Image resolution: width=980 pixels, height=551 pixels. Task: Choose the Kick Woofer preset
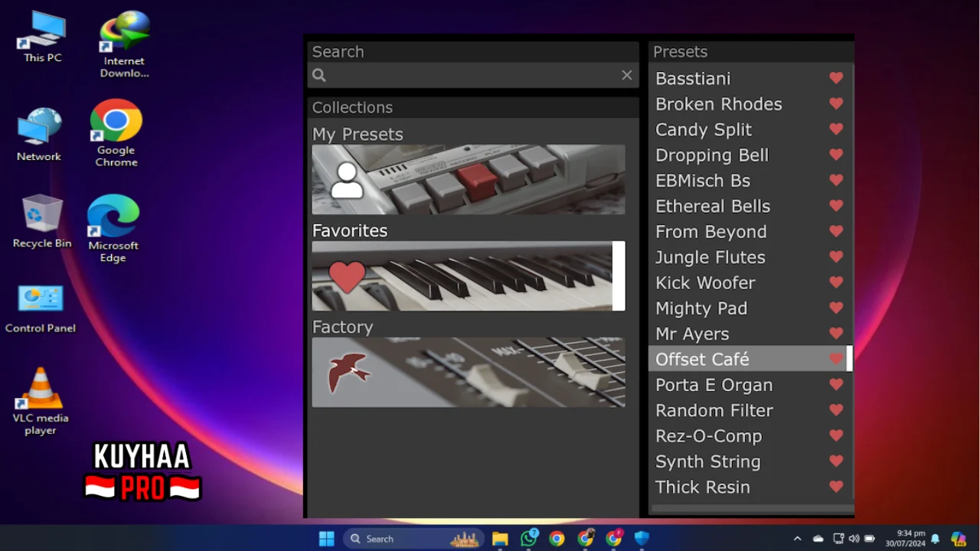(x=705, y=282)
